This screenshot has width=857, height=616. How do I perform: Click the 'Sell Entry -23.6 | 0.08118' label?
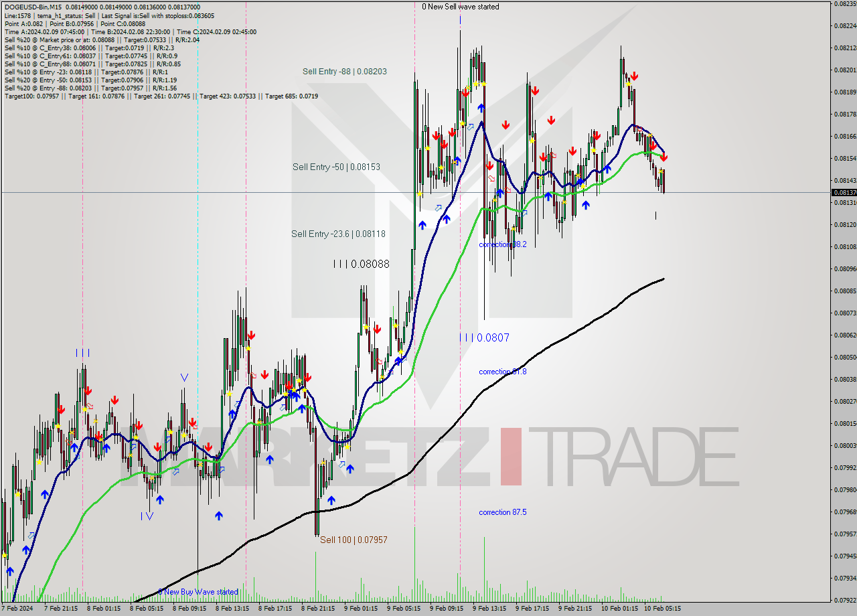click(x=338, y=234)
